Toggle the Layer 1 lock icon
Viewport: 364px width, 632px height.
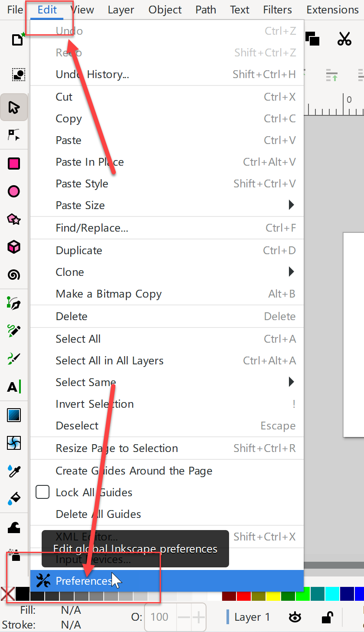(327, 617)
